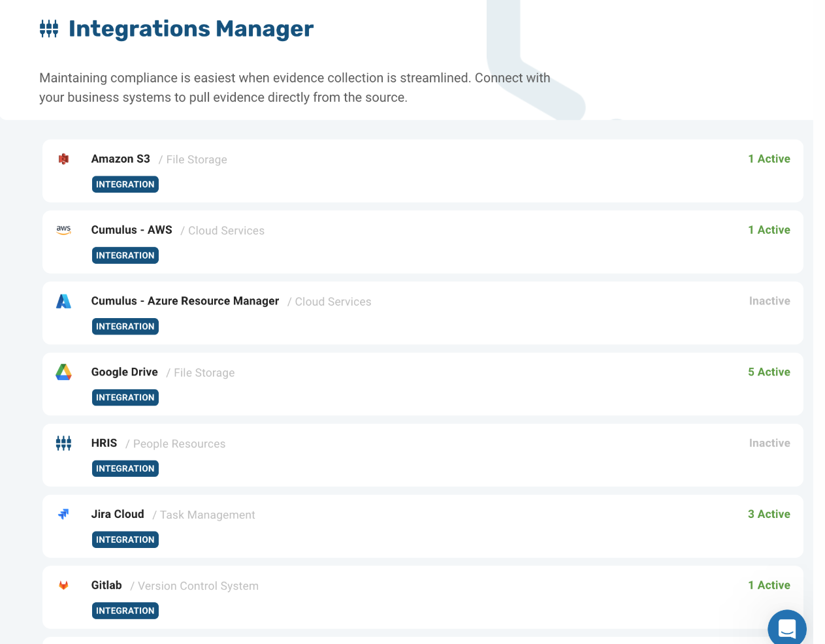Expand the Google Drive integration details

click(422, 384)
